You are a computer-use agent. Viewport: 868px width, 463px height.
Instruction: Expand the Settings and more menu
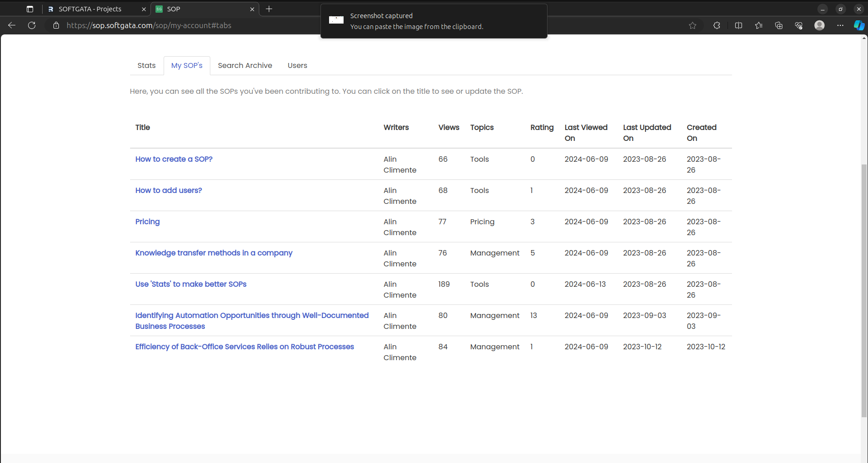pos(840,25)
